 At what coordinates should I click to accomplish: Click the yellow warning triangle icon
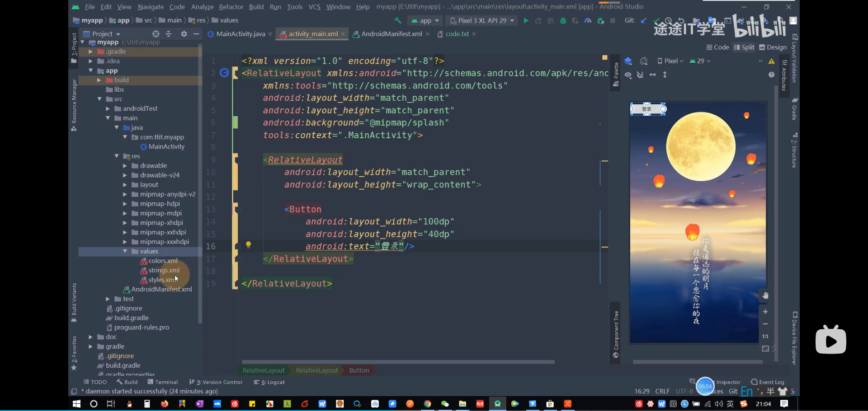[772, 61]
